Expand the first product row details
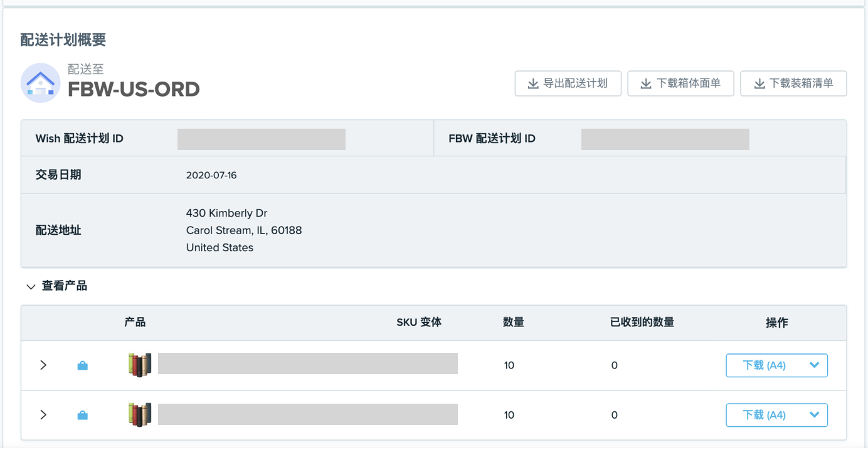The height and width of the screenshot is (452, 868). click(43, 365)
